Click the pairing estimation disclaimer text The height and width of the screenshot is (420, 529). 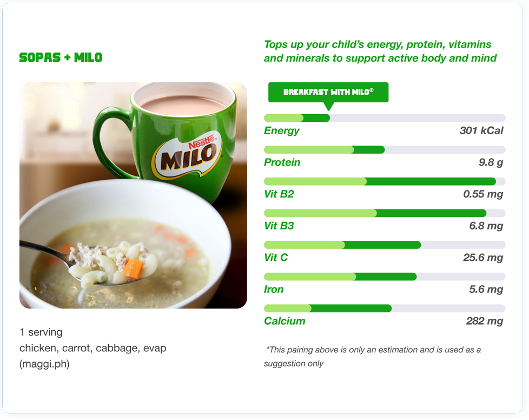tap(373, 357)
